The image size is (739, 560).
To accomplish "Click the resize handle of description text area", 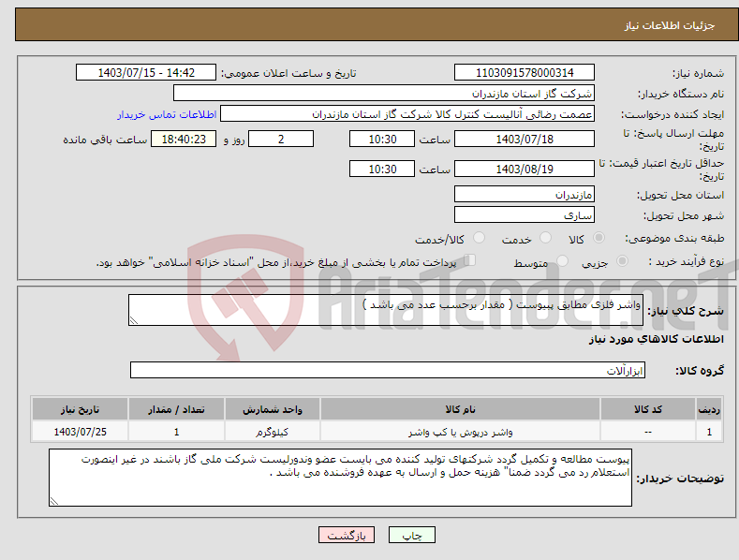I will [x=133, y=320].
